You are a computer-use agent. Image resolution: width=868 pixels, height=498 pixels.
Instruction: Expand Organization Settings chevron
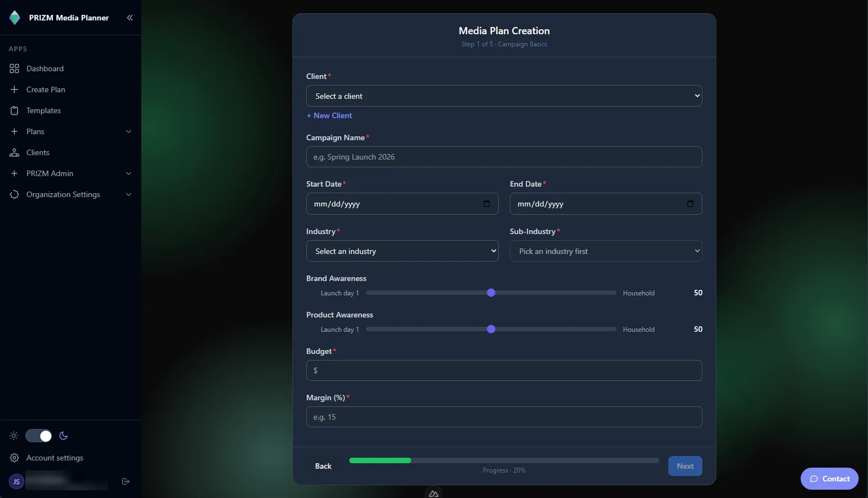click(129, 194)
